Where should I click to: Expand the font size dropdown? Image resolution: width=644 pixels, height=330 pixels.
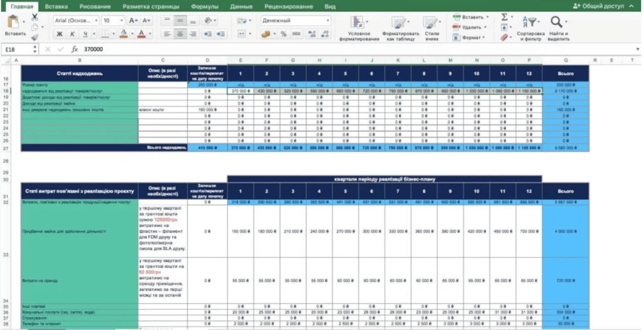pyautogui.click(x=122, y=21)
